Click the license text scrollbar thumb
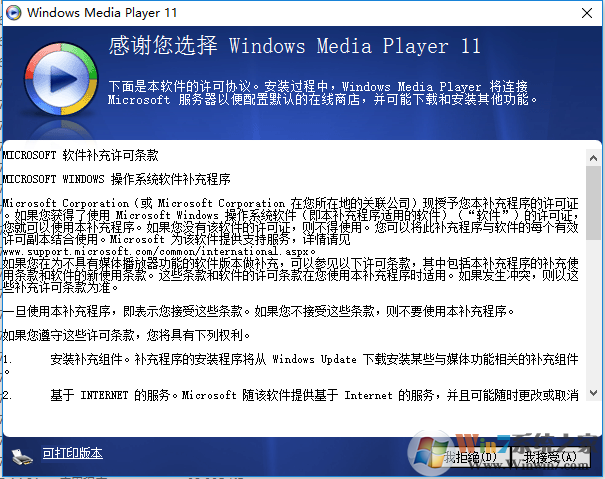This screenshot has width=605, height=479. (593, 203)
